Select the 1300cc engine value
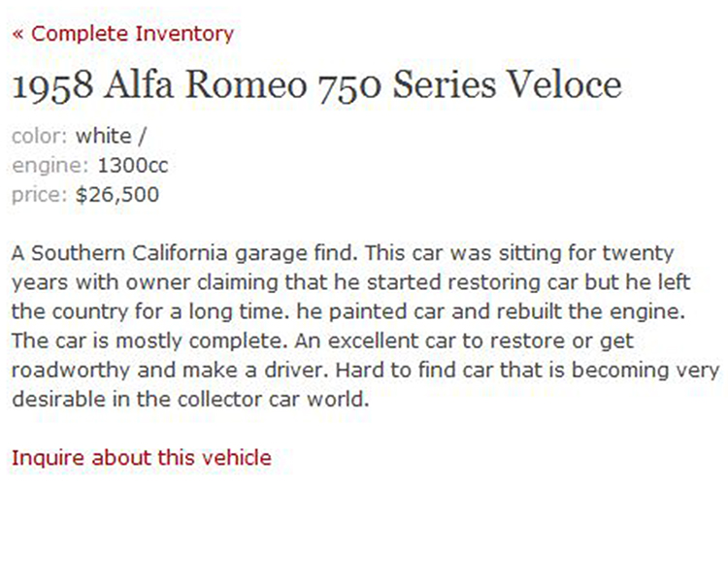Image resolution: width=728 pixels, height=582 pixels. 133,166
